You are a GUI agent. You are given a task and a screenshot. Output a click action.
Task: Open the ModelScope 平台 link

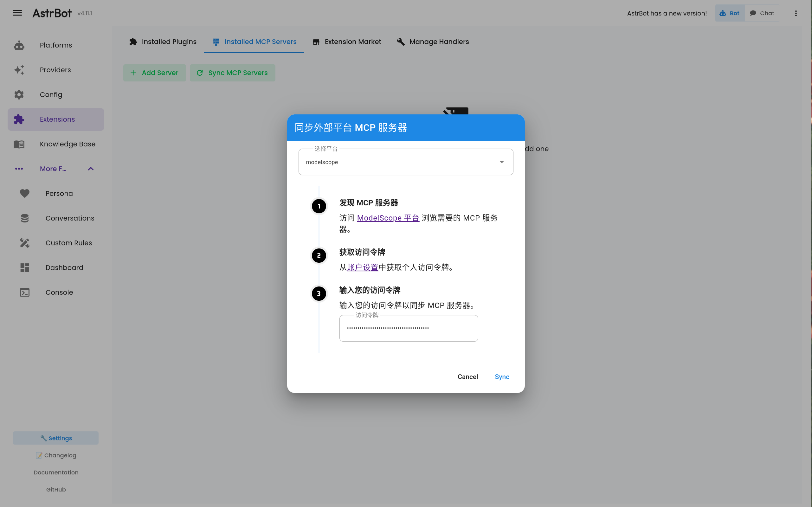point(388,218)
